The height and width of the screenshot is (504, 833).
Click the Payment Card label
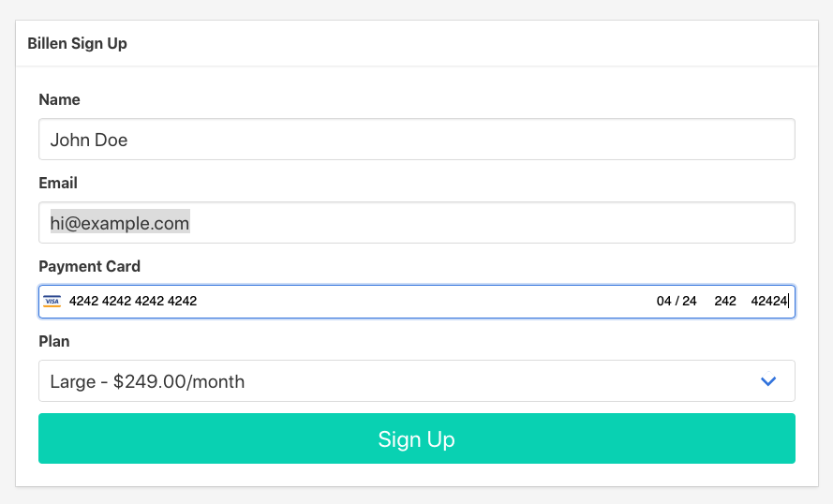(x=89, y=267)
